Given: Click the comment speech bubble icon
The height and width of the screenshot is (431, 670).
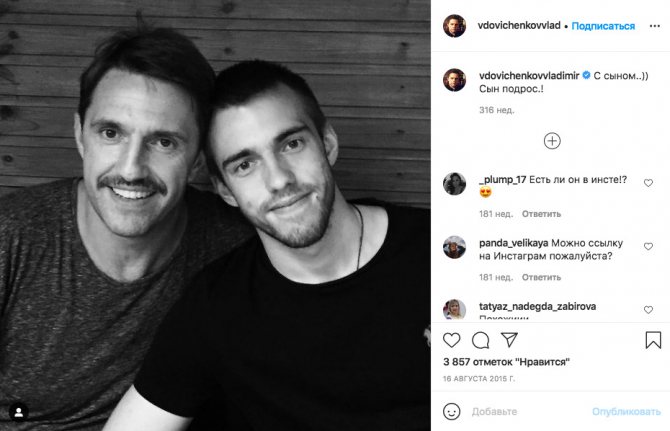Looking at the screenshot, I should point(481,340).
